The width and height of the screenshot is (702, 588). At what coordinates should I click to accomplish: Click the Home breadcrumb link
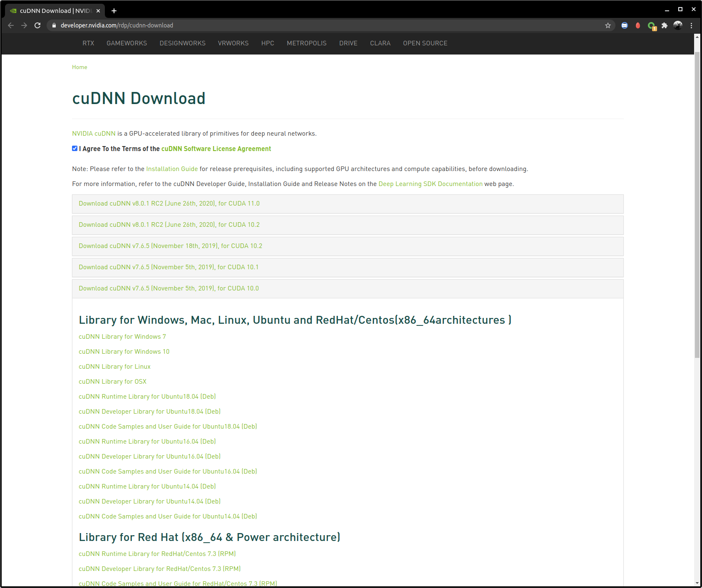pos(79,67)
